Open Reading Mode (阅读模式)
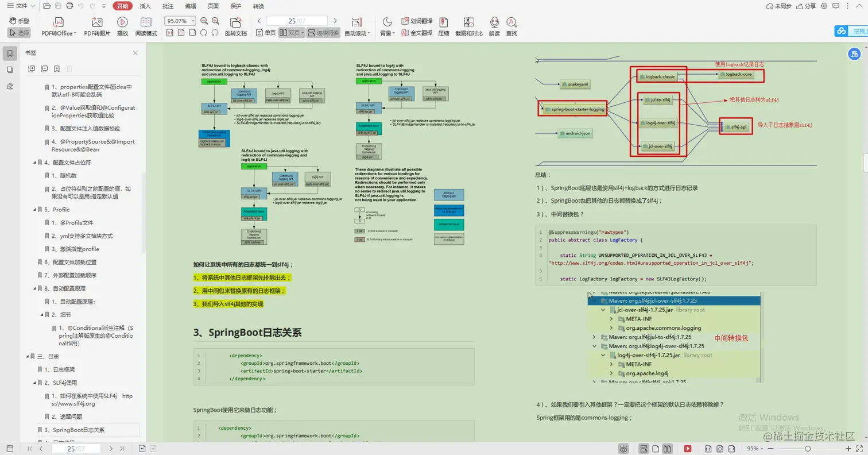This screenshot has height=455, width=868. pyautogui.click(x=146, y=27)
